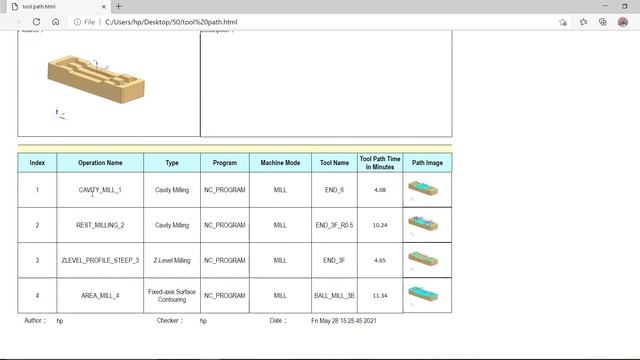Click the Machine Mode column header
This screenshot has height=360, width=640.
[280, 162]
